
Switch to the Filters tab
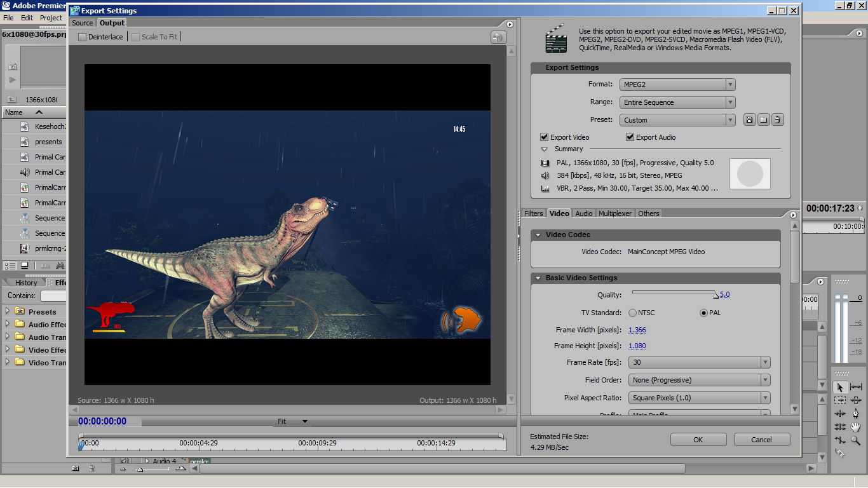tap(534, 213)
